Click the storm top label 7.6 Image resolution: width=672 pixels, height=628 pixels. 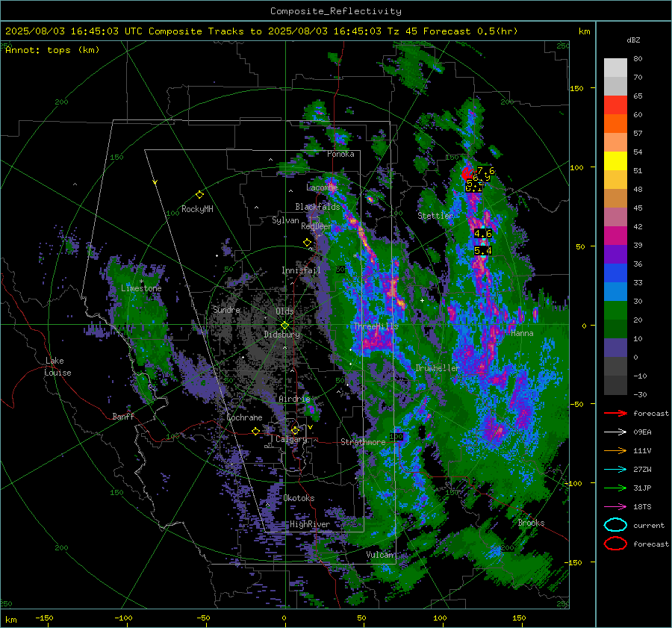[486, 171]
